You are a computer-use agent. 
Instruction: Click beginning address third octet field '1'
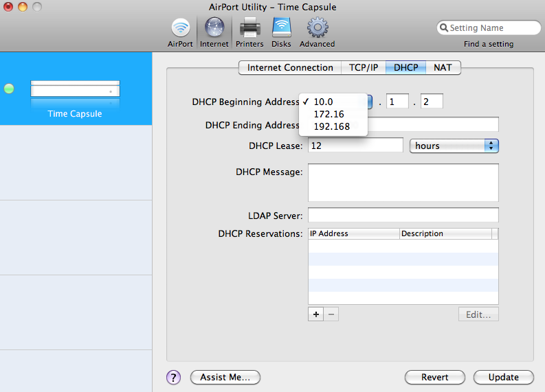pos(397,101)
